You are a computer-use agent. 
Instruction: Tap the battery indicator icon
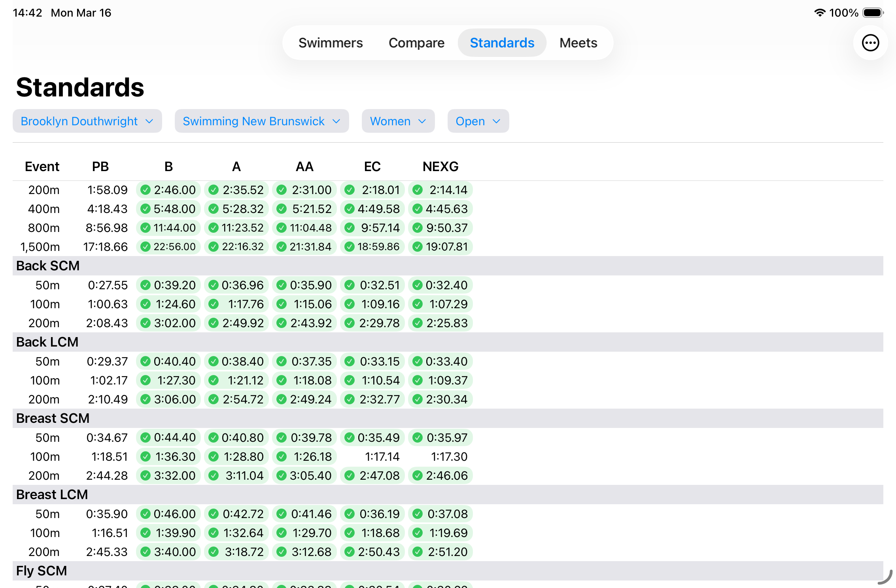click(x=873, y=13)
